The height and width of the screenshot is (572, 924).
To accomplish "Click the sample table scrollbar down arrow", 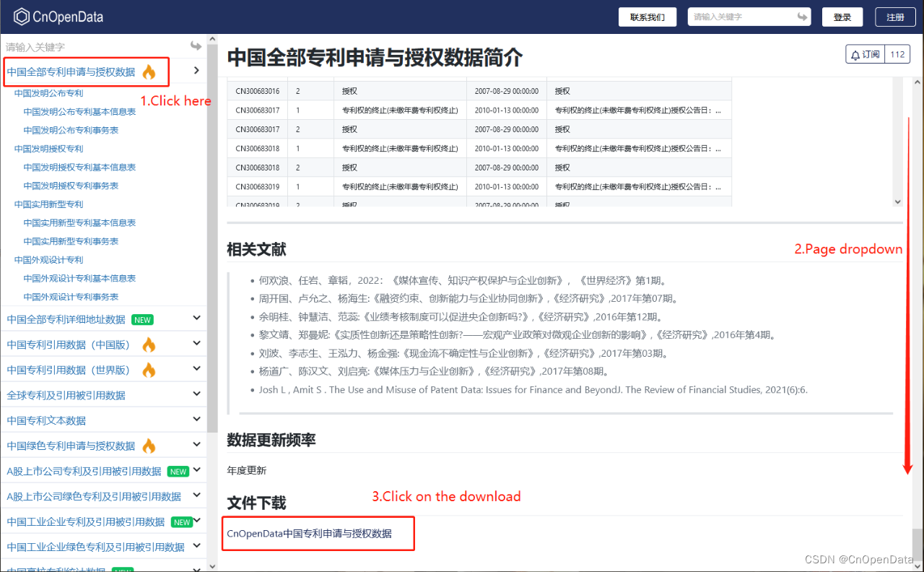I will coord(897,201).
